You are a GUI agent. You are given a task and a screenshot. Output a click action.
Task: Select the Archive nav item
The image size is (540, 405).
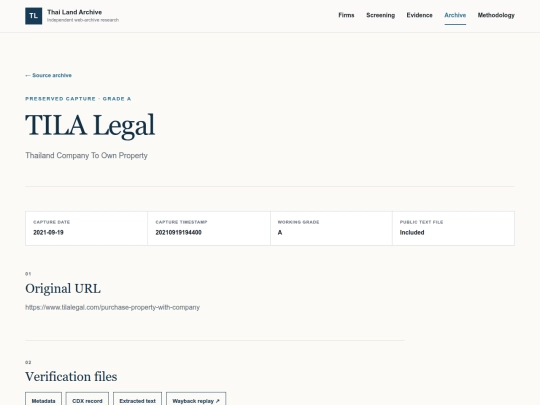coord(455,15)
